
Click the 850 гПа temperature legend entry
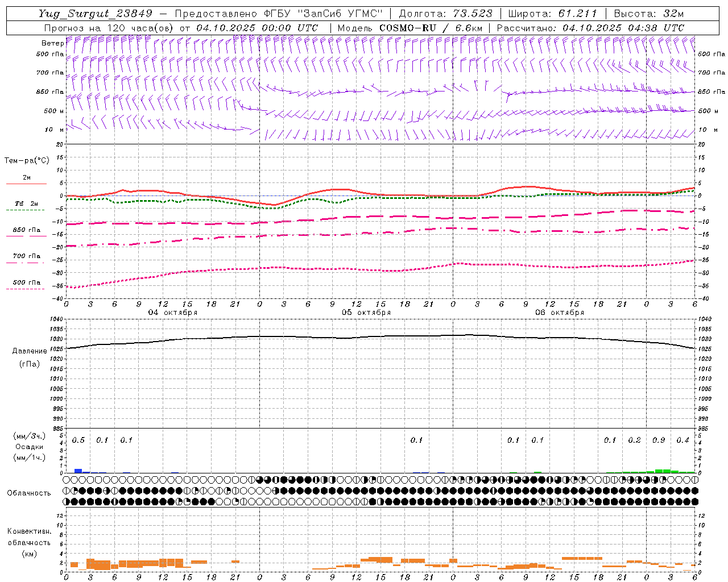(26, 231)
